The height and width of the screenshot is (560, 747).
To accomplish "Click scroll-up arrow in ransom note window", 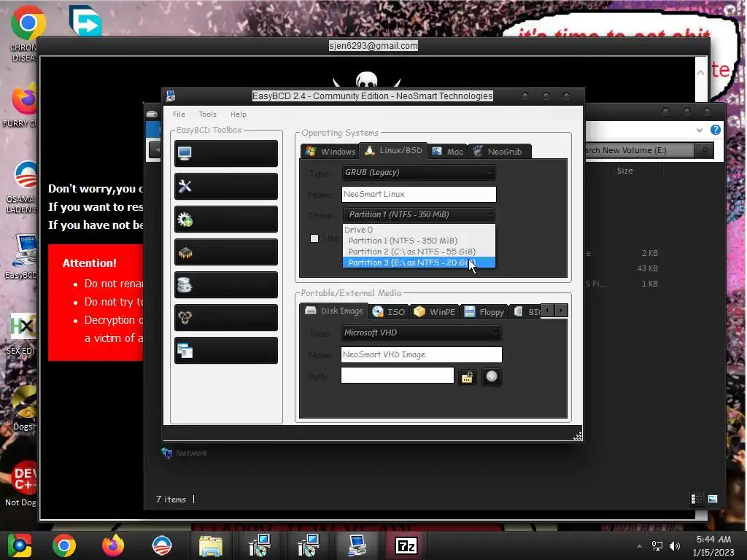I will (700, 73).
